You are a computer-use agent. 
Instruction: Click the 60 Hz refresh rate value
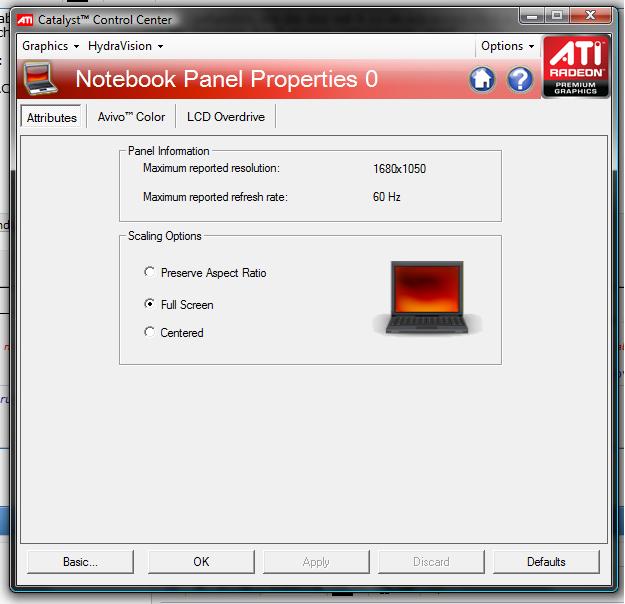[x=387, y=197]
